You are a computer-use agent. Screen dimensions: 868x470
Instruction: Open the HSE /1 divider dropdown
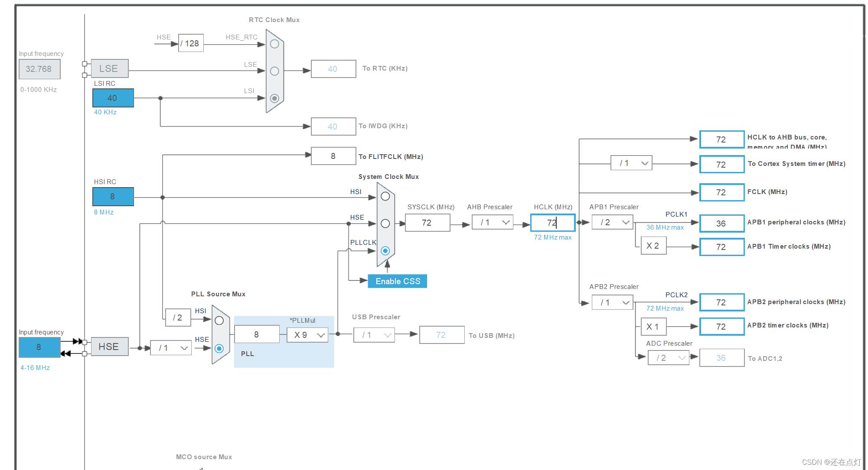(171, 348)
